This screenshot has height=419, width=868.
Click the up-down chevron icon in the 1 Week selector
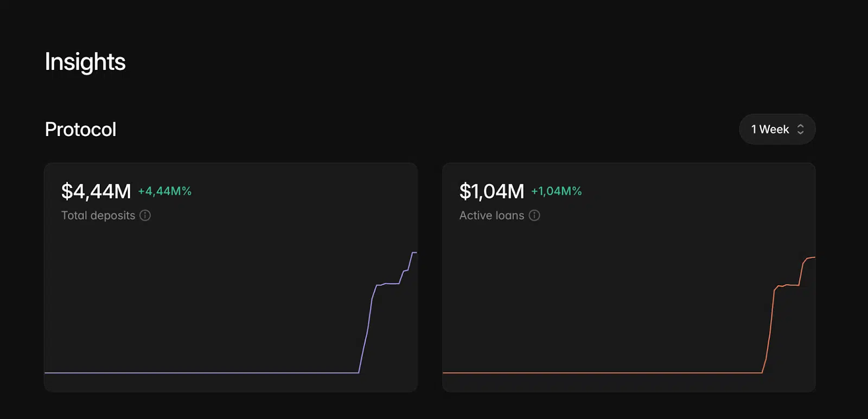click(800, 130)
